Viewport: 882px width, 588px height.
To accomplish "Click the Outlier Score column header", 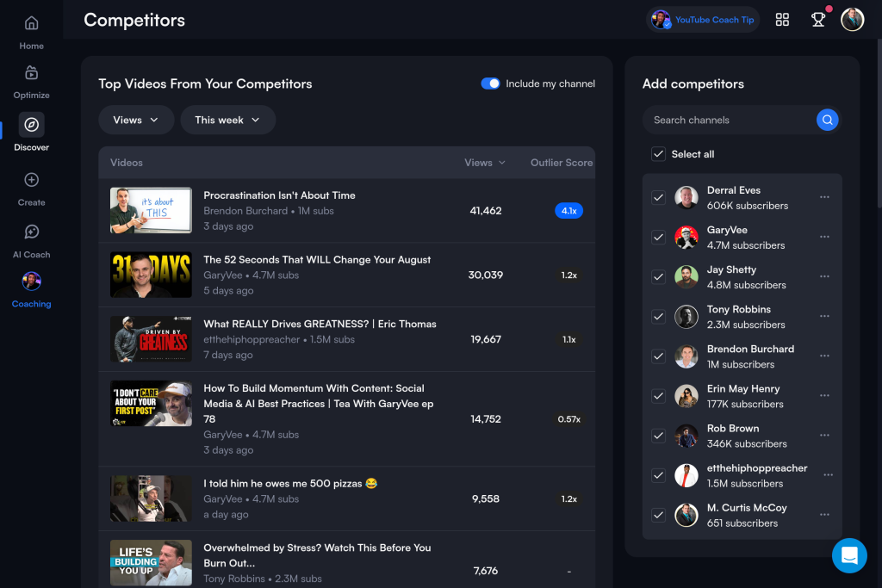I will [x=562, y=163].
